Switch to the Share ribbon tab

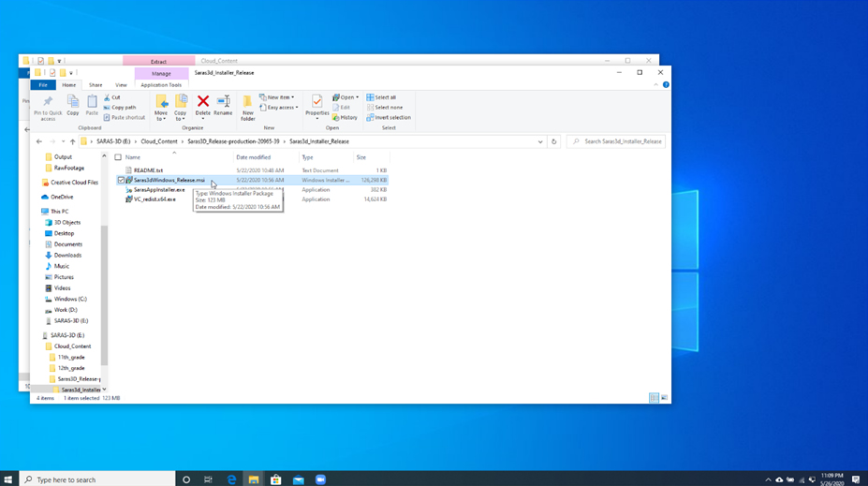point(96,84)
